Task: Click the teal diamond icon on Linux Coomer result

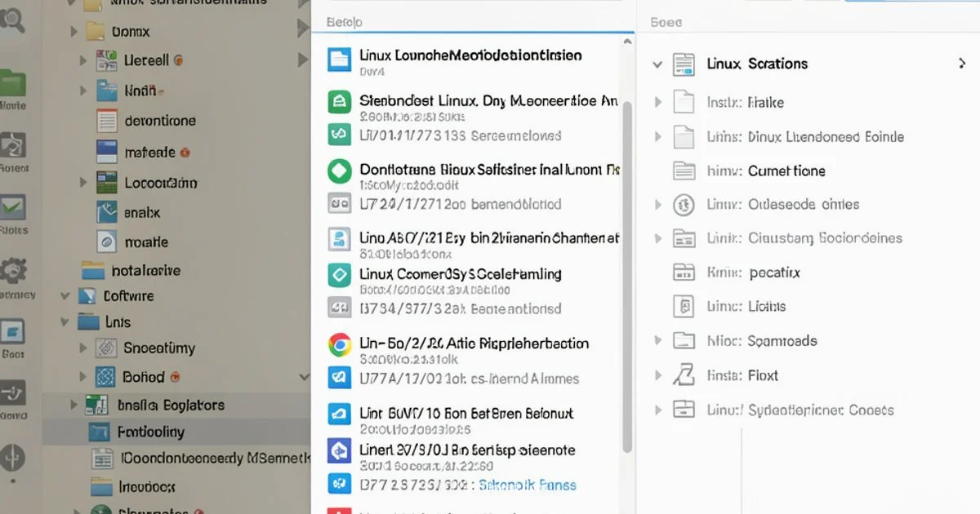Action: (339, 275)
